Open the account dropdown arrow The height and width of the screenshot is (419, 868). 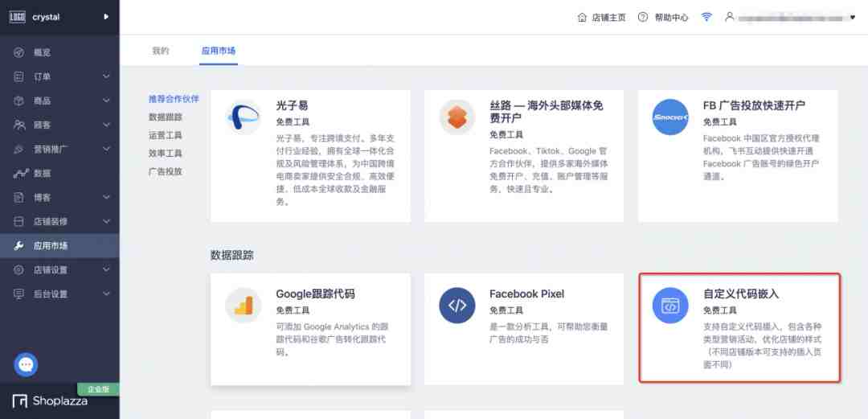[853, 18]
